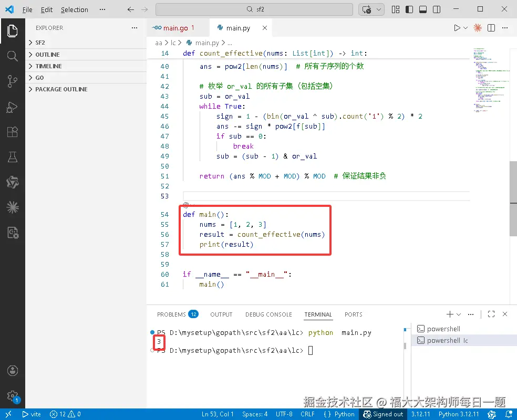Toggle the Secondary Side Bar
517x420 pixels.
tap(437, 9)
